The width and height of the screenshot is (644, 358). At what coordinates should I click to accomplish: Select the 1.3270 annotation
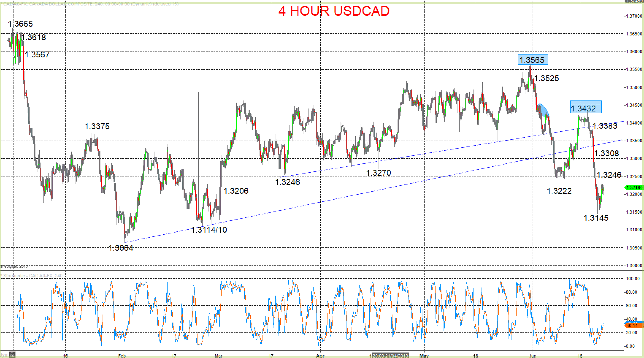pyautogui.click(x=379, y=173)
